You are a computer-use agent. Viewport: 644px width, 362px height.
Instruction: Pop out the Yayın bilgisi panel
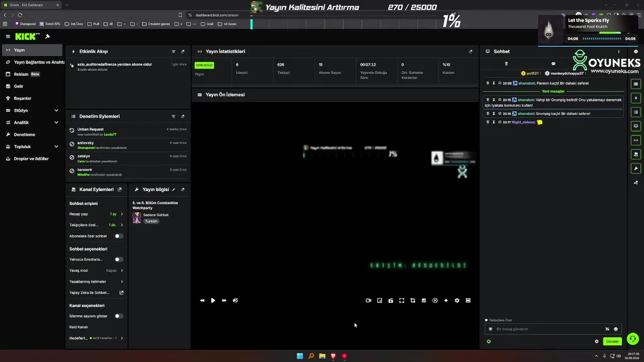(x=183, y=190)
